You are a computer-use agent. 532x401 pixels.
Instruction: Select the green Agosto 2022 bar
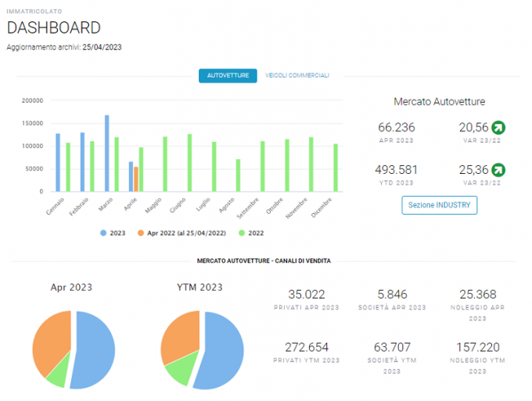click(x=238, y=175)
